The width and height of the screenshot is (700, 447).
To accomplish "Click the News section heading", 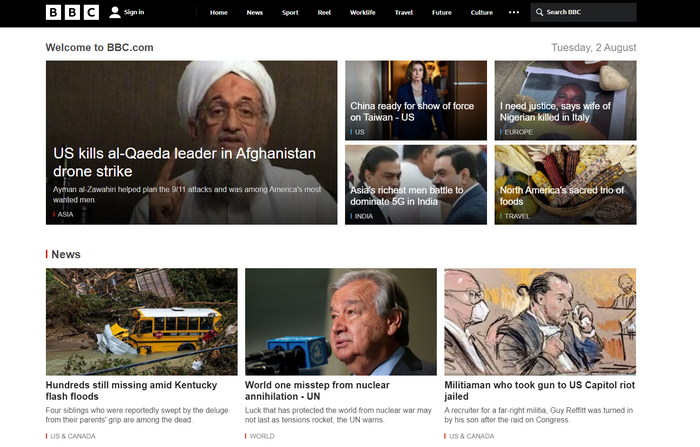I will pos(66,255).
